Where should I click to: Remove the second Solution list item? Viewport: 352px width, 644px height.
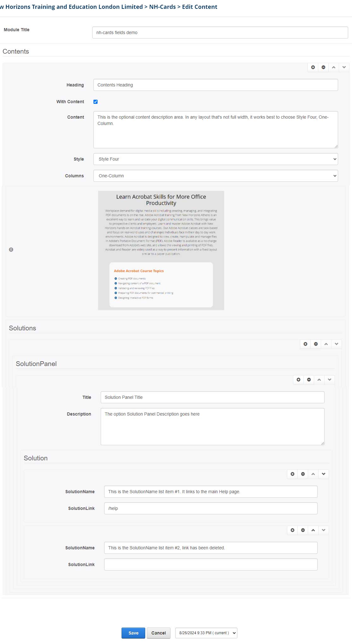pyautogui.click(x=303, y=530)
